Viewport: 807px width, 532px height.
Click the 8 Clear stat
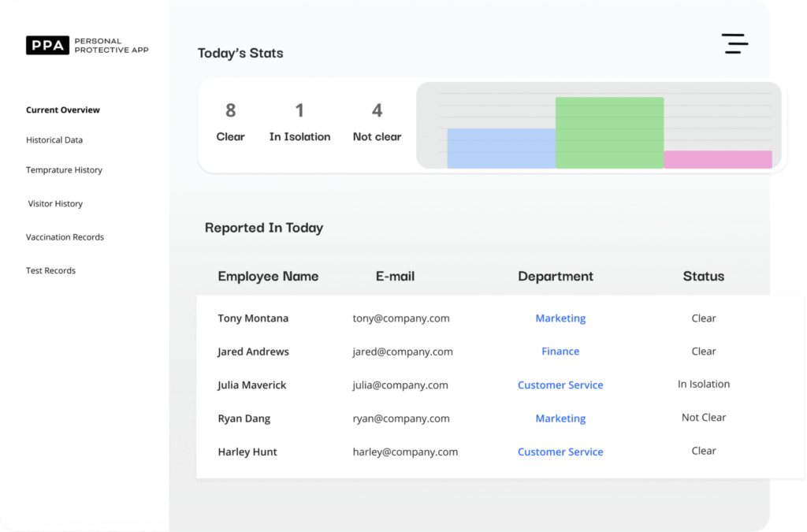[230, 123]
